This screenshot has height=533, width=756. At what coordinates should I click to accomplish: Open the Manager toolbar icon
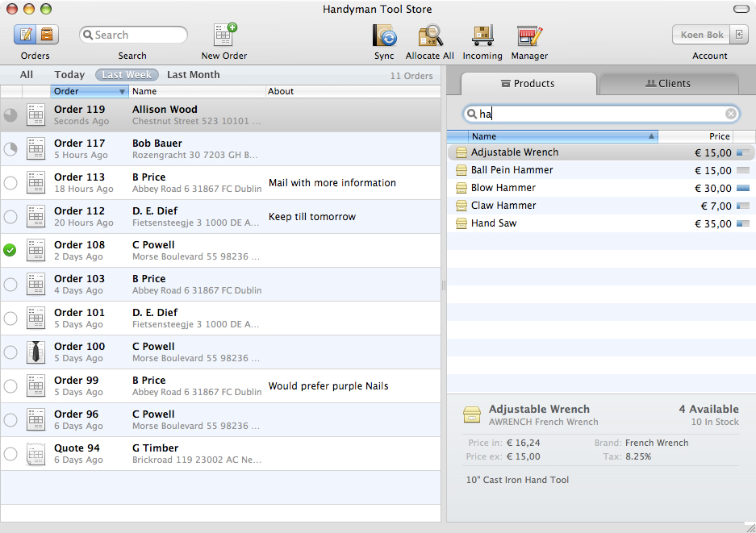(529, 35)
